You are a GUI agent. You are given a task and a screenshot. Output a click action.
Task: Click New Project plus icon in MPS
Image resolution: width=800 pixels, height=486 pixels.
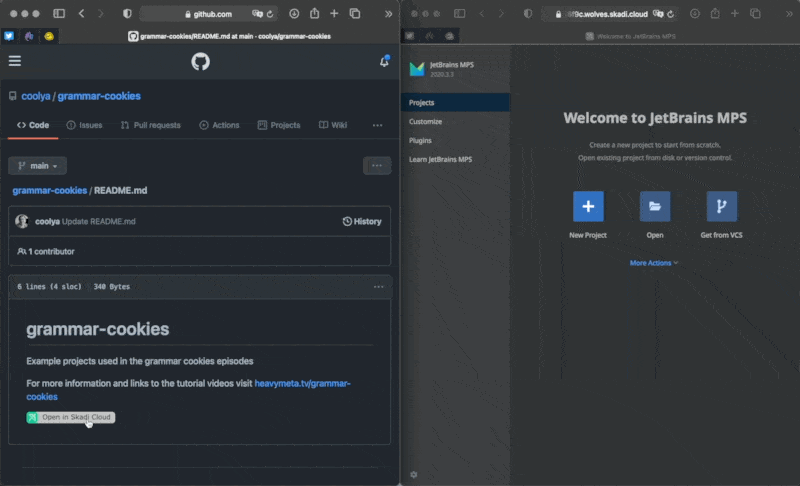pyautogui.click(x=588, y=207)
